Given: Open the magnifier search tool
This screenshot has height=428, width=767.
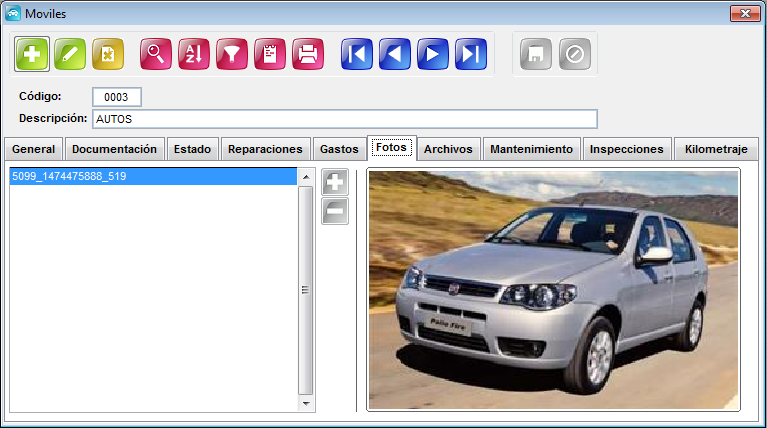Looking at the screenshot, I should coord(156,54).
